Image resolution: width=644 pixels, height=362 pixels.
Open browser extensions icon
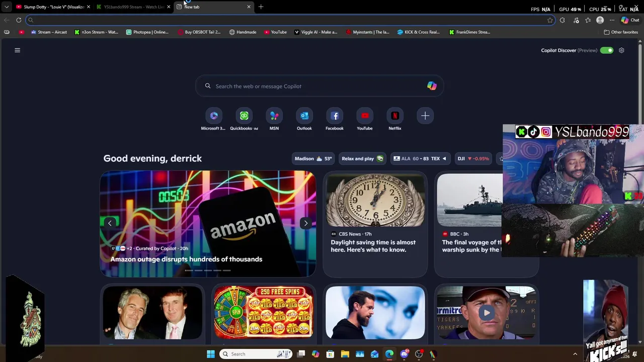tap(562, 20)
